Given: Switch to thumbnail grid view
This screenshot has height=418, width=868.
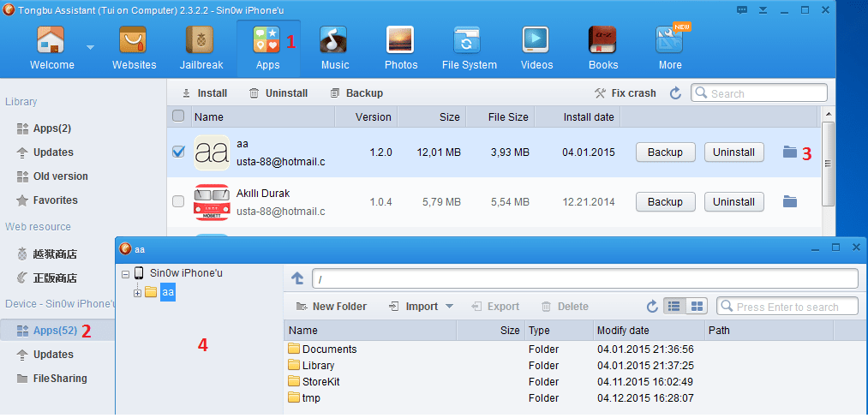Looking at the screenshot, I should tap(697, 306).
